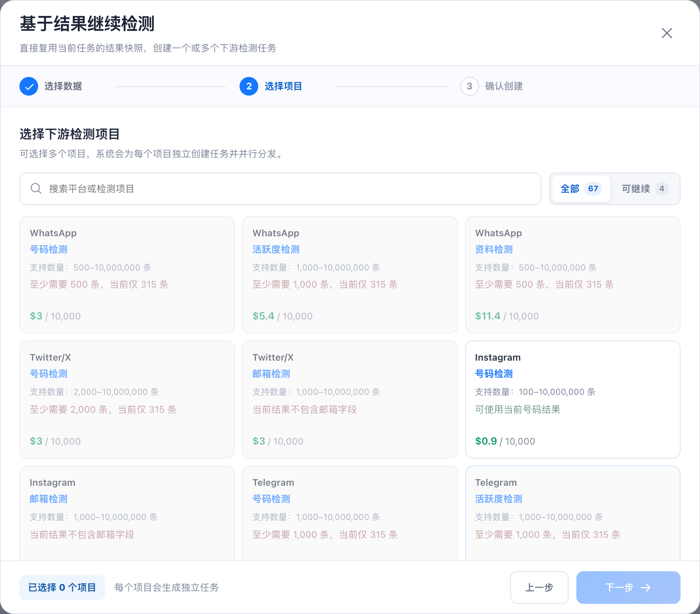700x614 pixels.
Task: Select the Twitter/X 号码检测 card
Action: point(127,399)
